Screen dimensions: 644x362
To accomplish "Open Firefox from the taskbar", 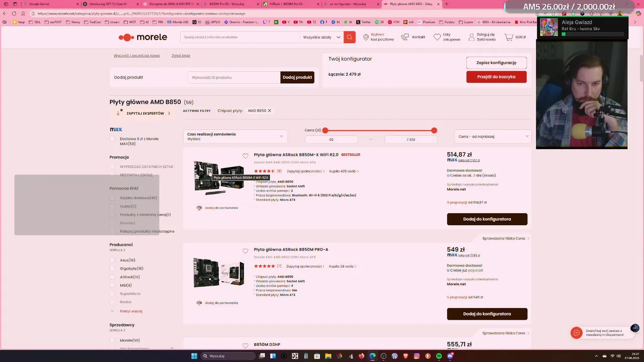I will (x=361, y=356).
